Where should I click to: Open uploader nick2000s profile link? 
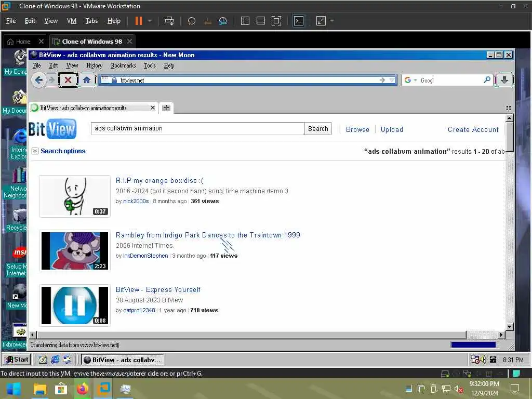[136, 201]
